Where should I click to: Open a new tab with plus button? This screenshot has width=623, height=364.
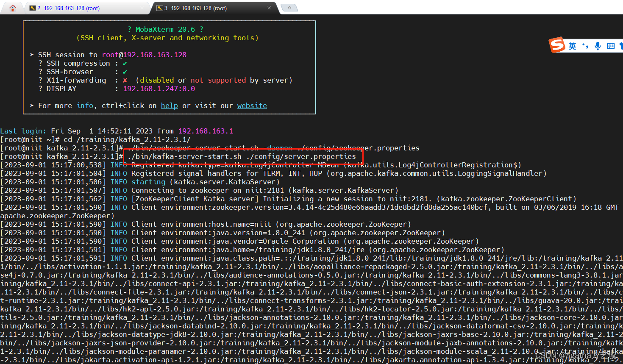pyautogui.click(x=289, y=8)
